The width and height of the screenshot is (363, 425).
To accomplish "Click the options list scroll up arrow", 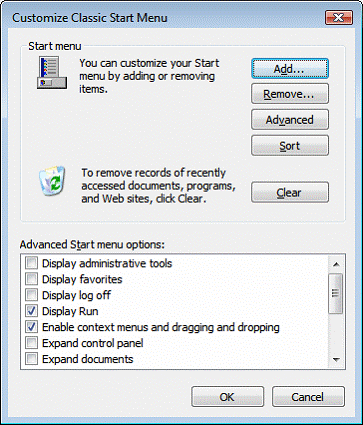I will [x=336, y=264].
